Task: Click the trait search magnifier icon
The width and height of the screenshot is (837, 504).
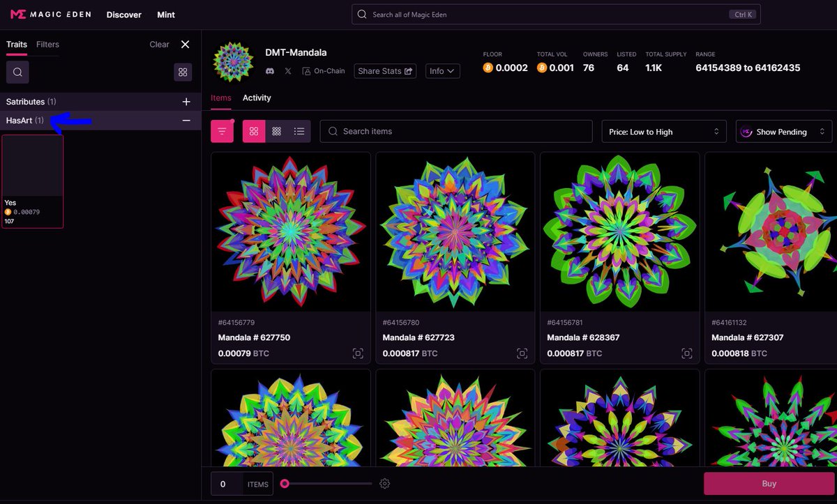Action: 17,72
